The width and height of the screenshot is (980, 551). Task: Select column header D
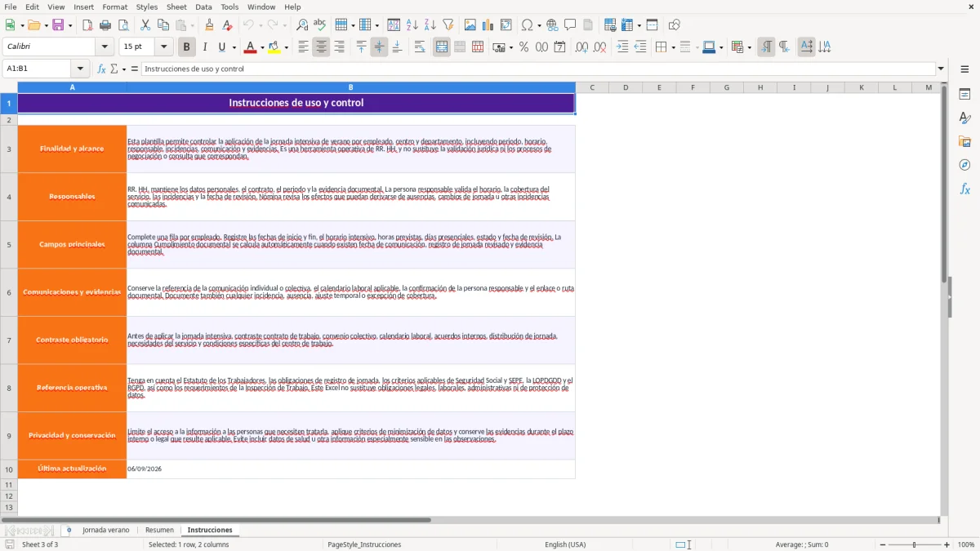626,87
